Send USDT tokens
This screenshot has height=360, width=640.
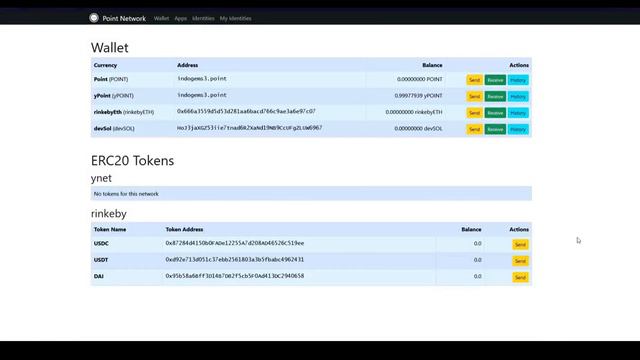tap(520, 261)
